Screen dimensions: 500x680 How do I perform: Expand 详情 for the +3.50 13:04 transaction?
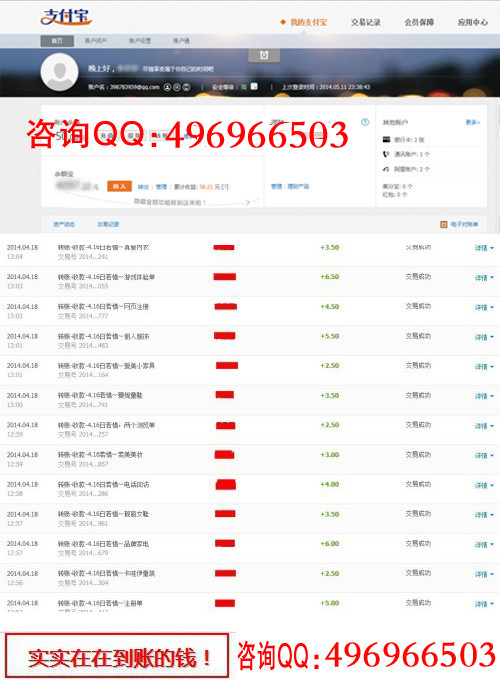484,248
